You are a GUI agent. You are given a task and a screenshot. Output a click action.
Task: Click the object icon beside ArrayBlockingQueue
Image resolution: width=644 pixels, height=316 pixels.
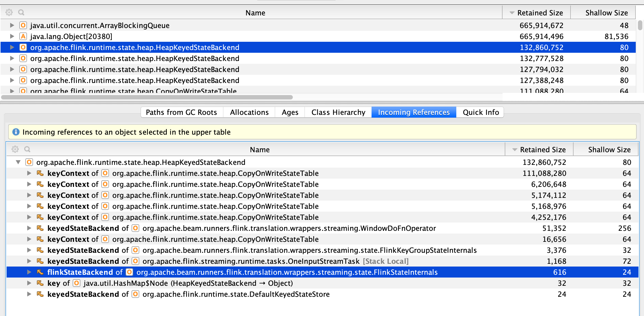point(23,25)
